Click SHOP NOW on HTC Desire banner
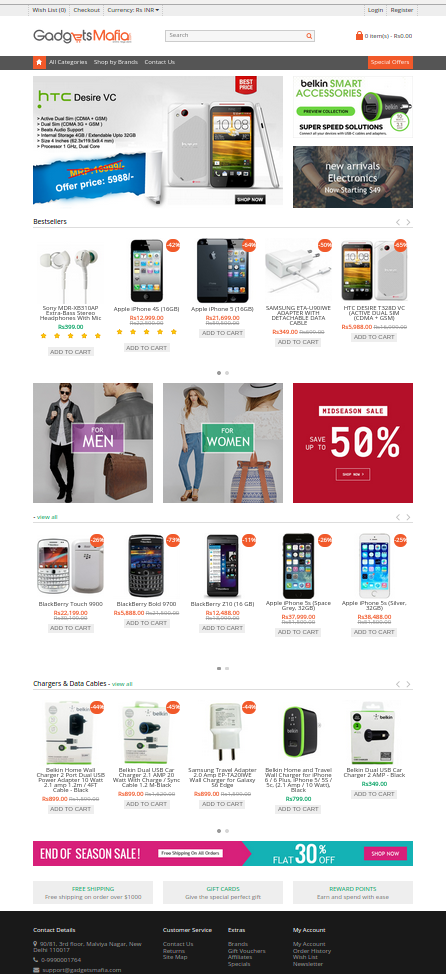 click(x=250, y=199)
